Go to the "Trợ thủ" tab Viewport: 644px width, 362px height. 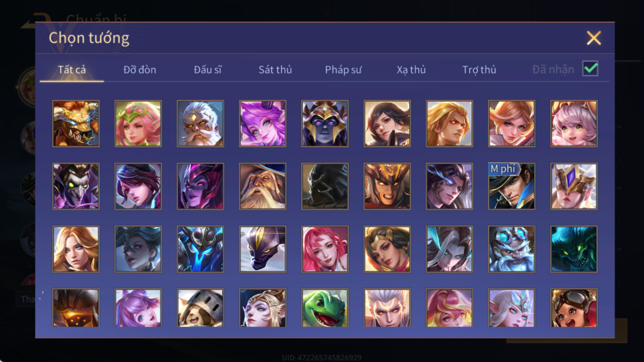pos(479,70)
